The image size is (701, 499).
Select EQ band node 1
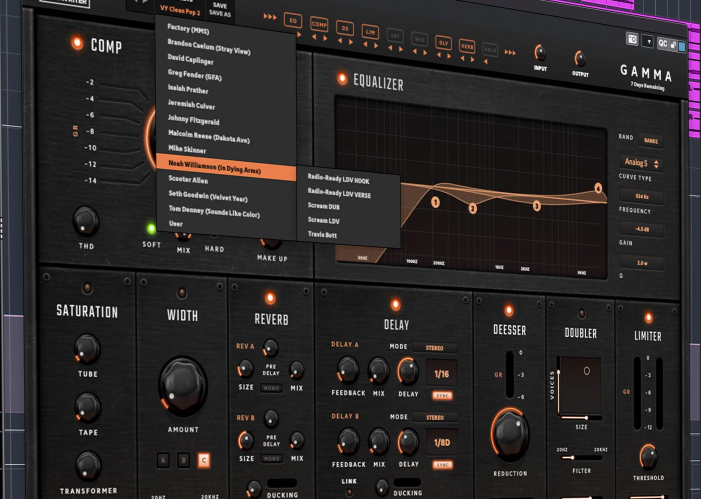435,202
